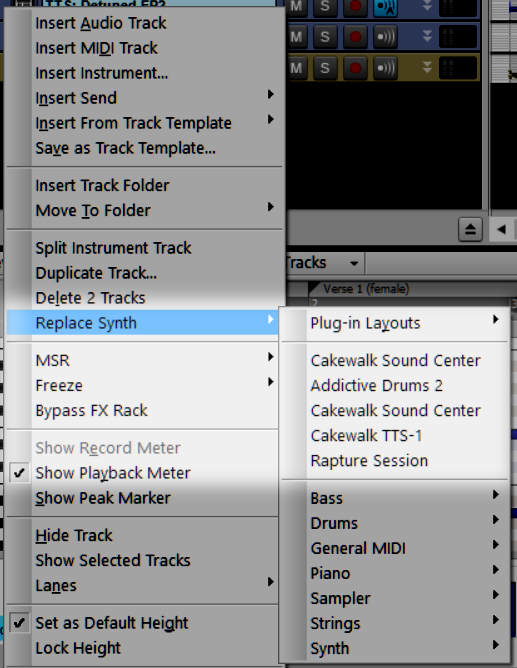Arm record on the middle blue track
Image resolution: width=517 pixels, height=668 pixels.
(355, 37)
